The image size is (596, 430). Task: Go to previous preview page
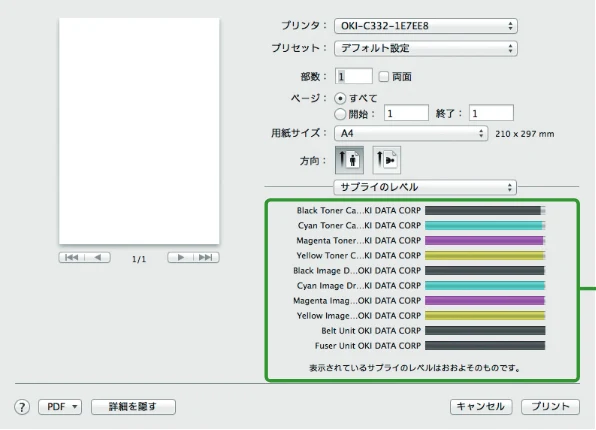click(98, 257)
